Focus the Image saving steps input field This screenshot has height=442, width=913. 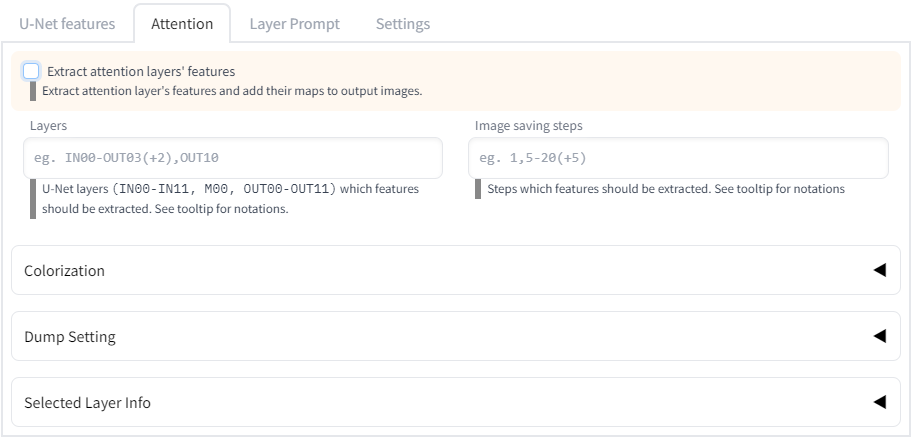pyautogui.click(x=678, y=158)
